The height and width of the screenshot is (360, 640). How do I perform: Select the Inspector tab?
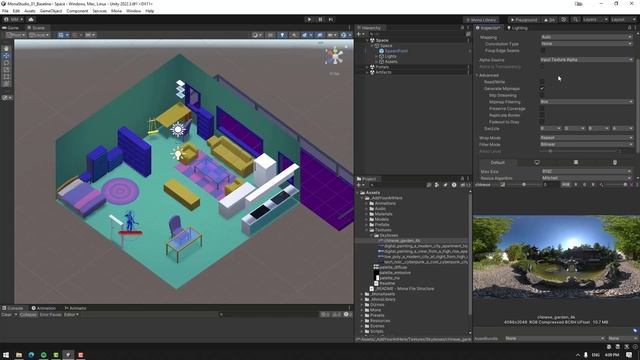[488, 28]
